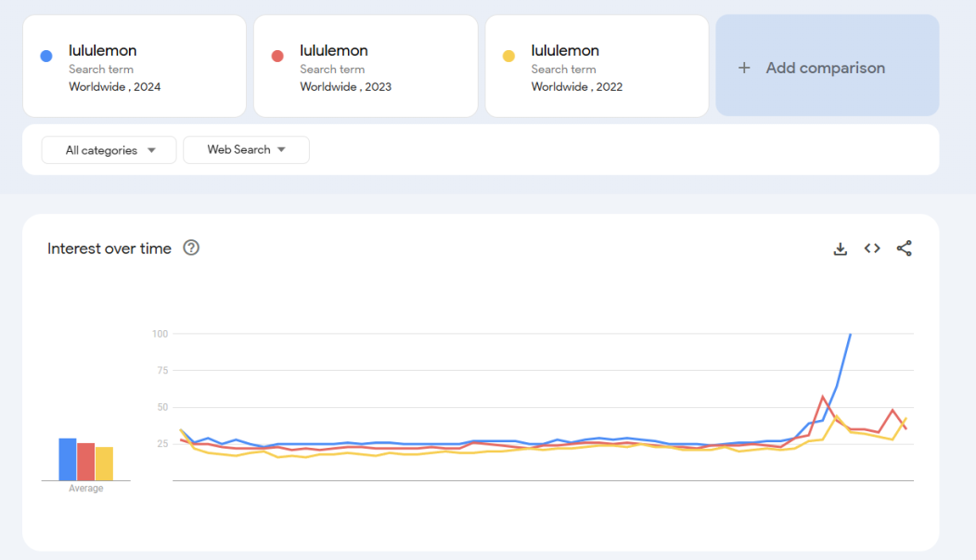Viewport: 976px width, 560px height.
Task: Click the yellow average bar
Action: pos(104,464)
